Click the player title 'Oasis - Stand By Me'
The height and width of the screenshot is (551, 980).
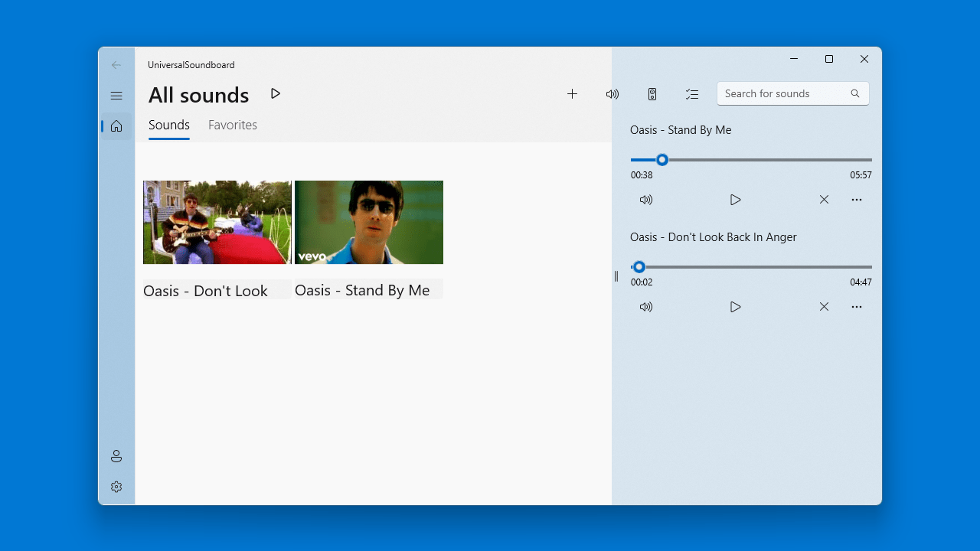(681, 130)
